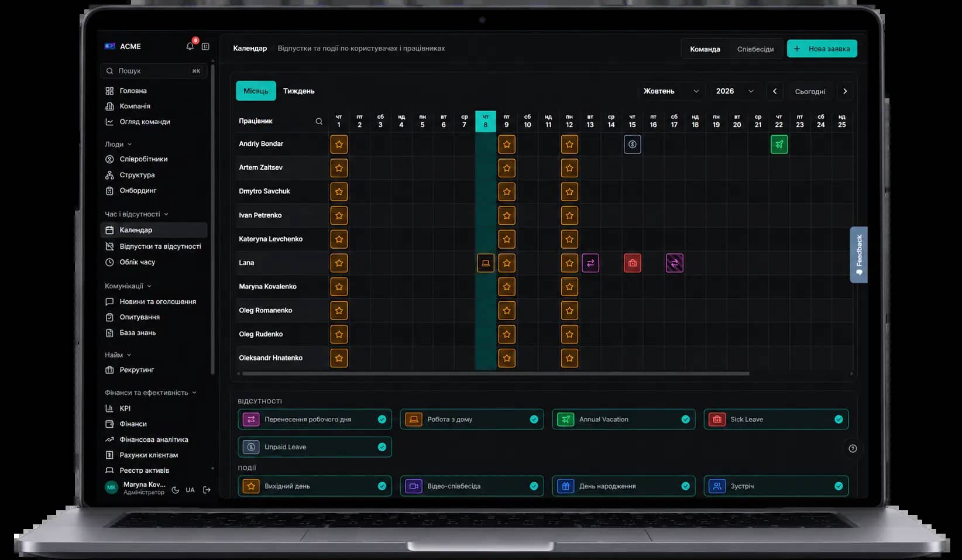Screen dimensions: 962x560
Task: Open Lana's Sick Leave icon on 15
Action: pos(632,263)
